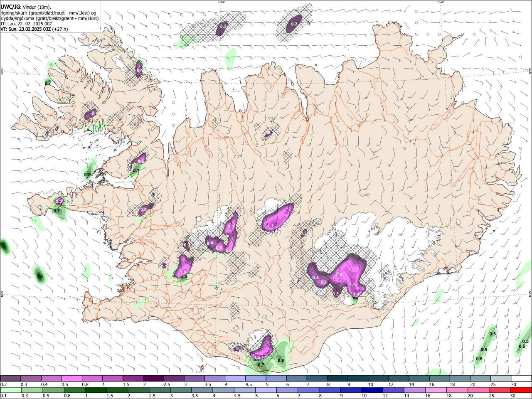Click the dark teal 8 swatch, upper legend
The height and width of the screenshot is (399, 532).
click(x=337, y=378)
